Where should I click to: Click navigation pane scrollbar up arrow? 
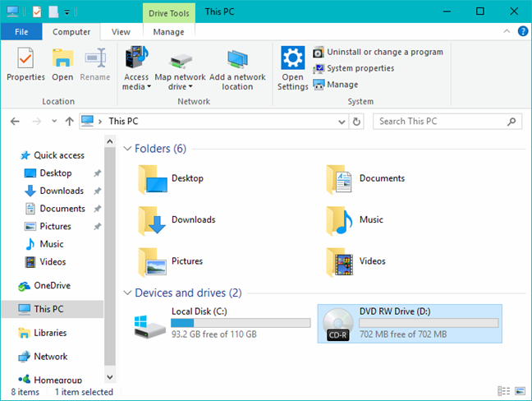(x=109, y=141)
